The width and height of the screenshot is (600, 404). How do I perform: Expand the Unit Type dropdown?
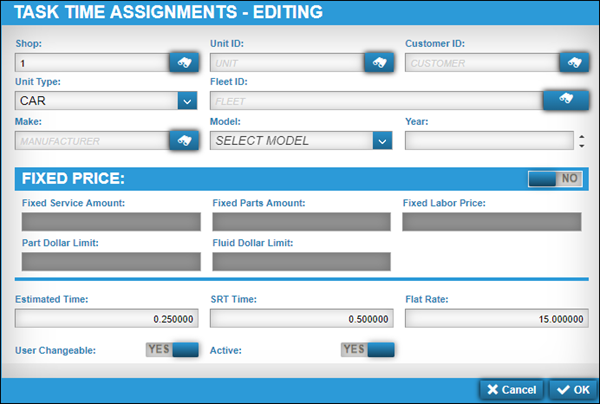(186, 100)
